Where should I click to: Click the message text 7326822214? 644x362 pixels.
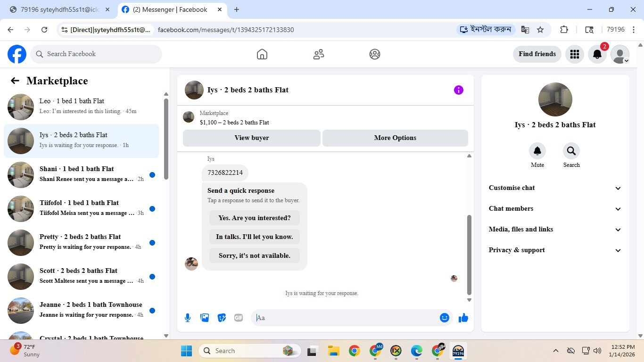pyautogui.click(x=225, y=173)
